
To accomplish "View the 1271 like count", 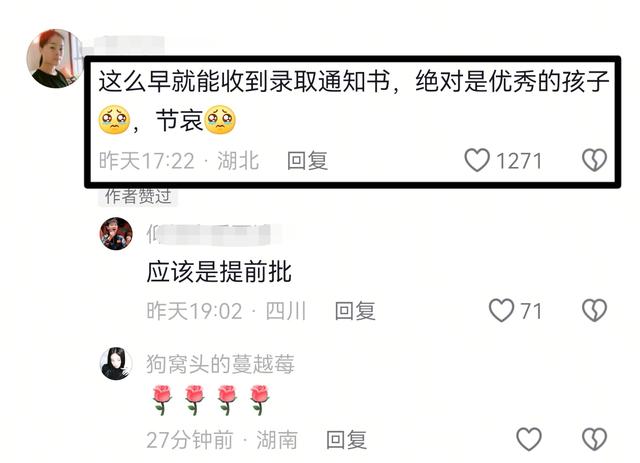I will pos(519,160).
